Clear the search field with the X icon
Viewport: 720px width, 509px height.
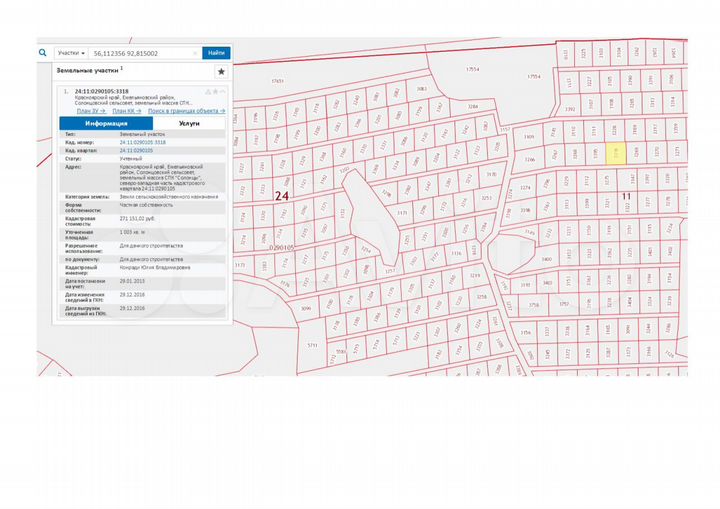(x=193, y=52)
